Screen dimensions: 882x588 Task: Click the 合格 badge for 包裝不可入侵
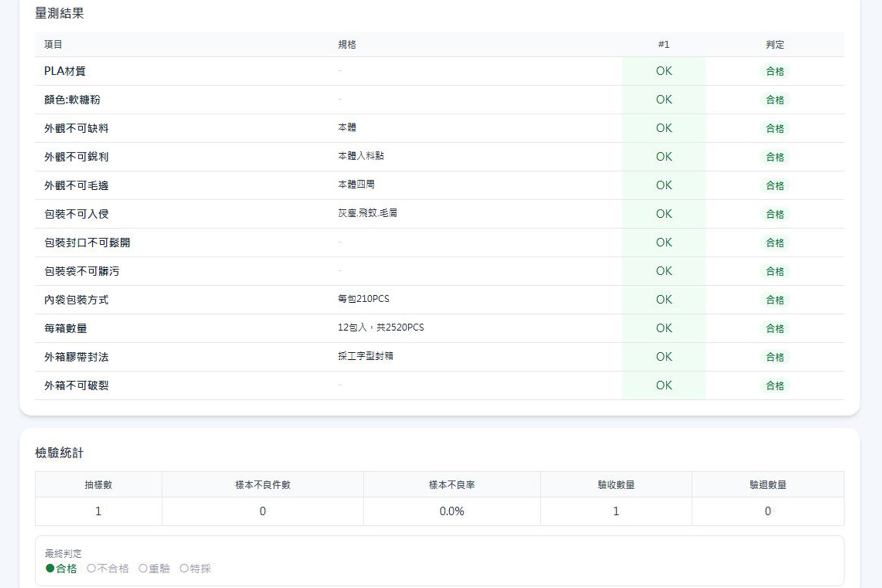775,214
